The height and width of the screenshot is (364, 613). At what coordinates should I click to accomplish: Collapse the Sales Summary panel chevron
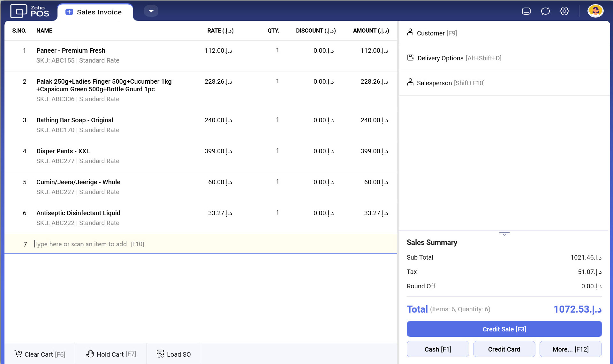[x=504, y=234]
